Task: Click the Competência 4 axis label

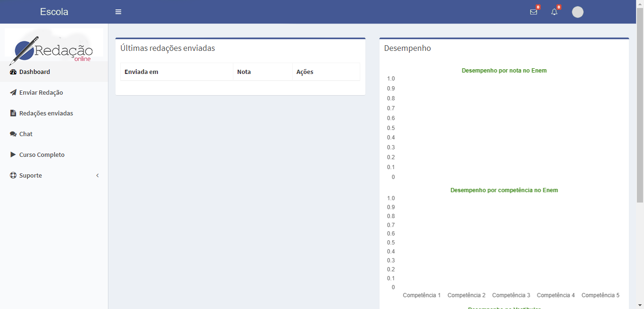Action: (556, 295)
